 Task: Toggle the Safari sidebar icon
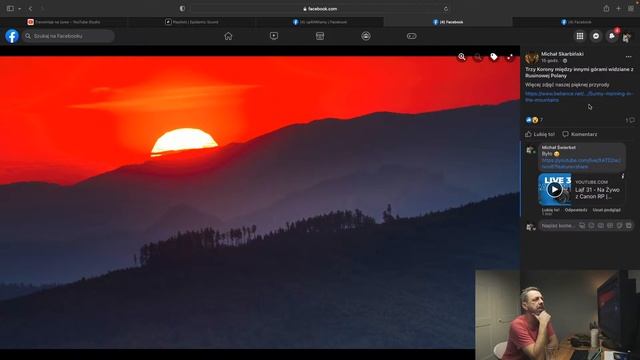(10, 9)
